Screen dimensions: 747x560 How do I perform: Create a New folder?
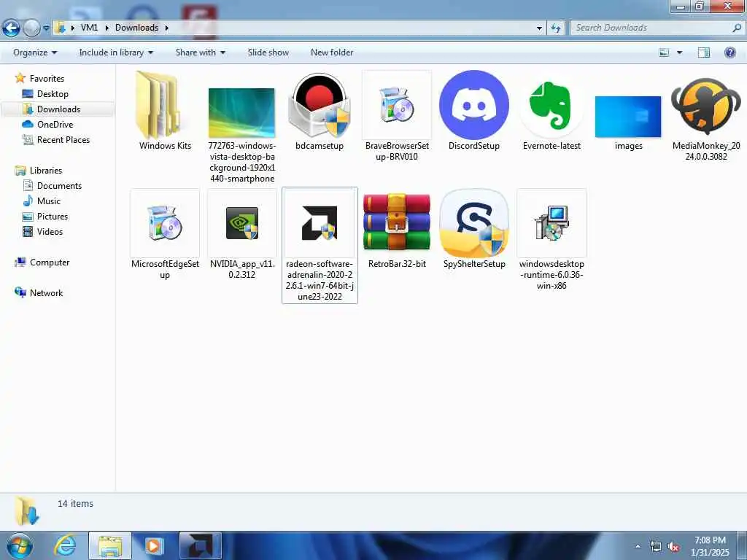[x=332, y=52]
